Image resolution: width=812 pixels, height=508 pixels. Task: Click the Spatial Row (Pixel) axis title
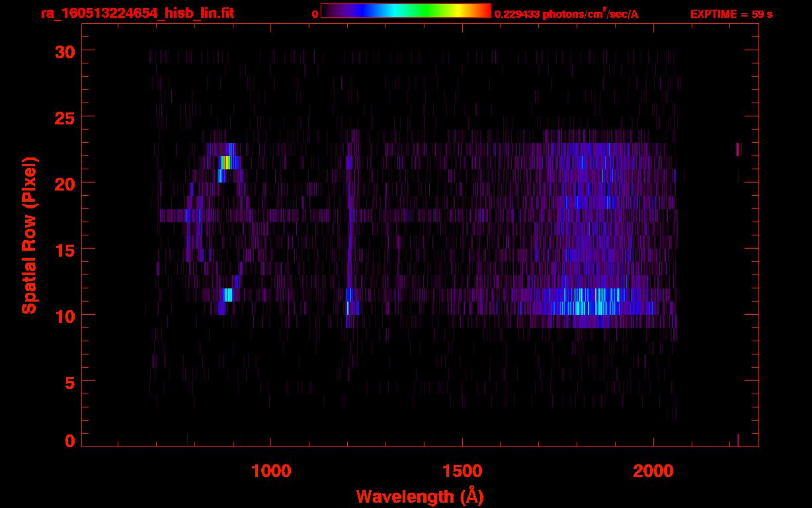coord(29,235)
